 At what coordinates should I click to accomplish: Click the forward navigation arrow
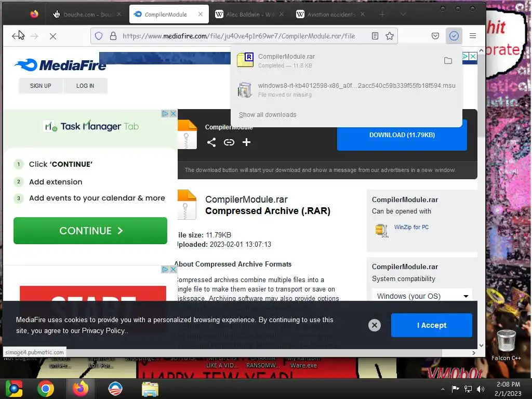coord(35,36)
